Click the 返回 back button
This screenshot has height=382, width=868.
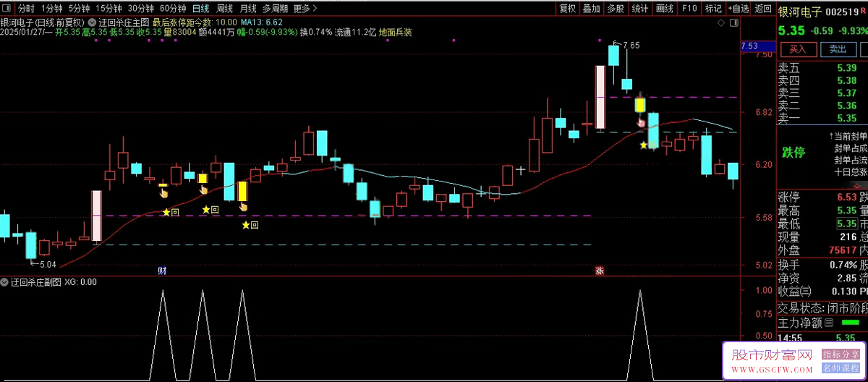pyautogui.click(x=763, y=9)
